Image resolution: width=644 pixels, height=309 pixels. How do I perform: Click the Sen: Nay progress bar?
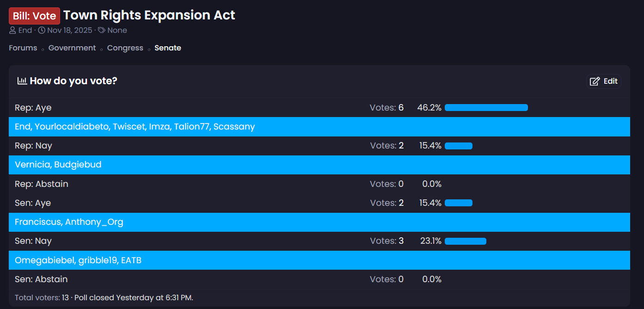click(x=465, y=241)
